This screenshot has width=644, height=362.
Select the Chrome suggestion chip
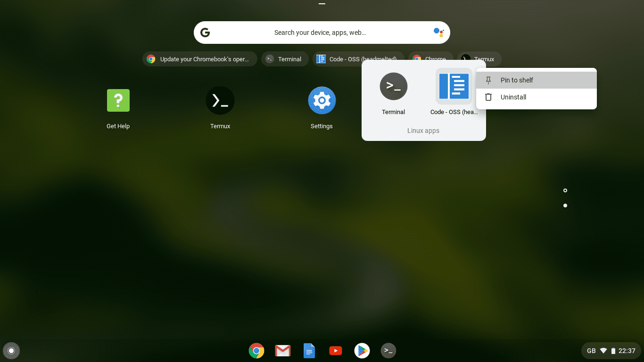(430, 58)
